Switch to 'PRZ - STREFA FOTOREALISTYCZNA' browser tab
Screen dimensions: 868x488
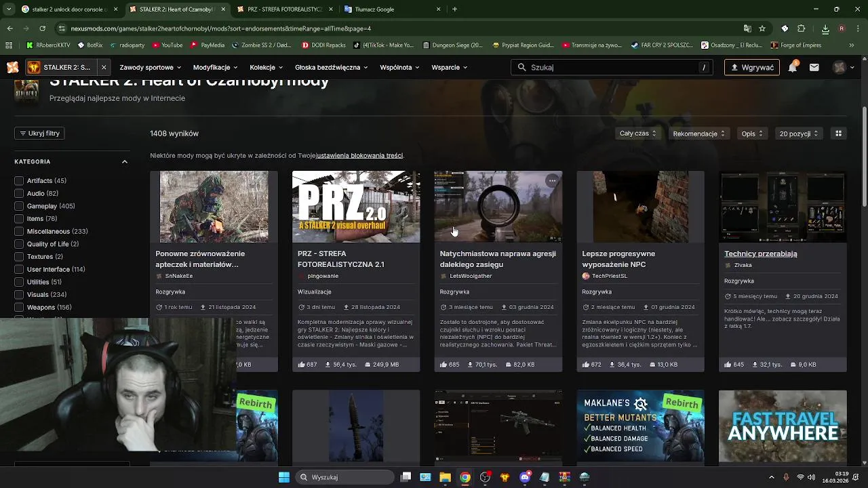(285, 9)
